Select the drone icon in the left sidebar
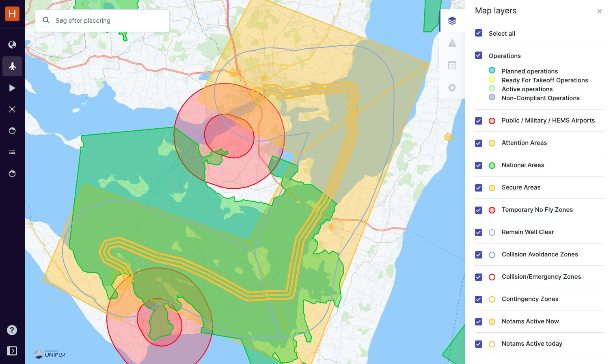This screenshot has width=613, height=364. (x=12, y=109)
